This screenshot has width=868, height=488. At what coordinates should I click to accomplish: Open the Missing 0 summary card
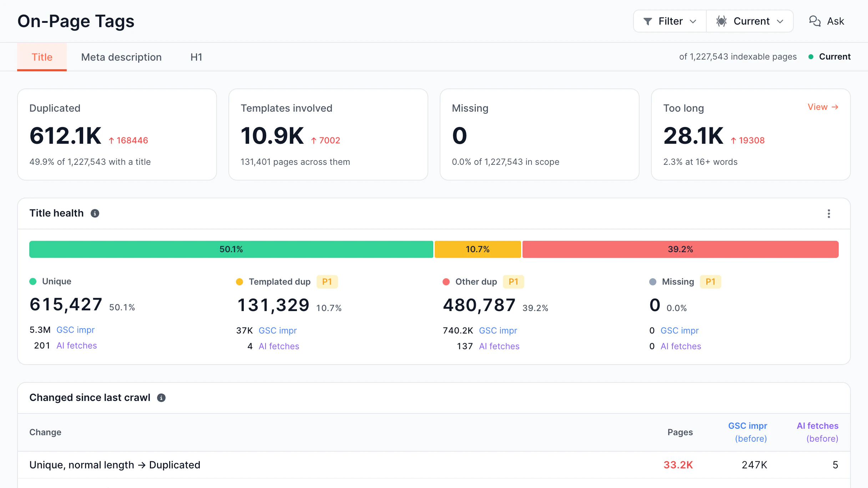point(540,134)
